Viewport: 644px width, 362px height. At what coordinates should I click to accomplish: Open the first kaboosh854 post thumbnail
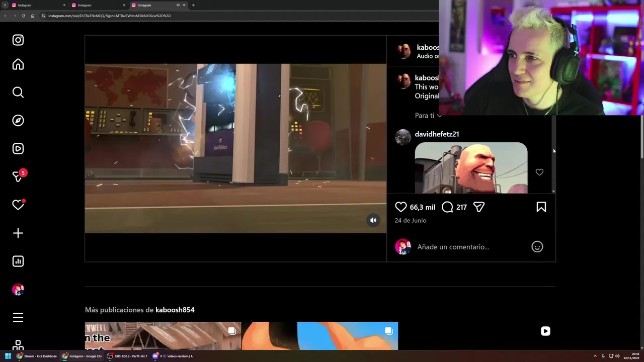click(x=163, y=336)
